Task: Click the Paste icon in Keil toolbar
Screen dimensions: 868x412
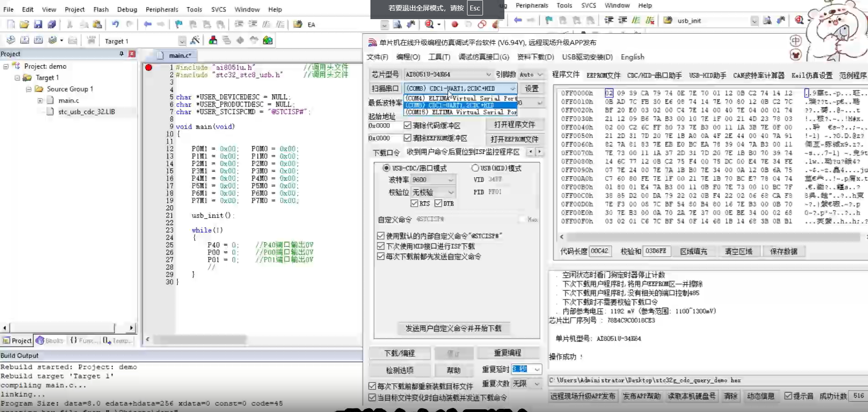Action: click(97, 24)
